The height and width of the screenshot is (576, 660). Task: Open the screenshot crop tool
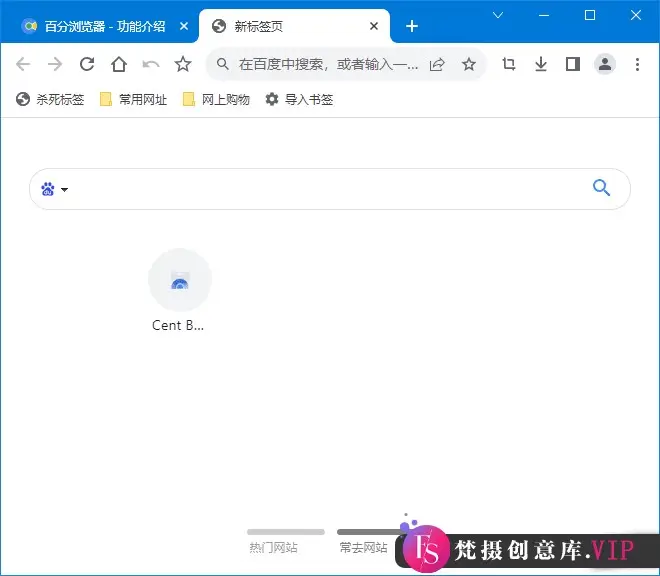[509, 64]
